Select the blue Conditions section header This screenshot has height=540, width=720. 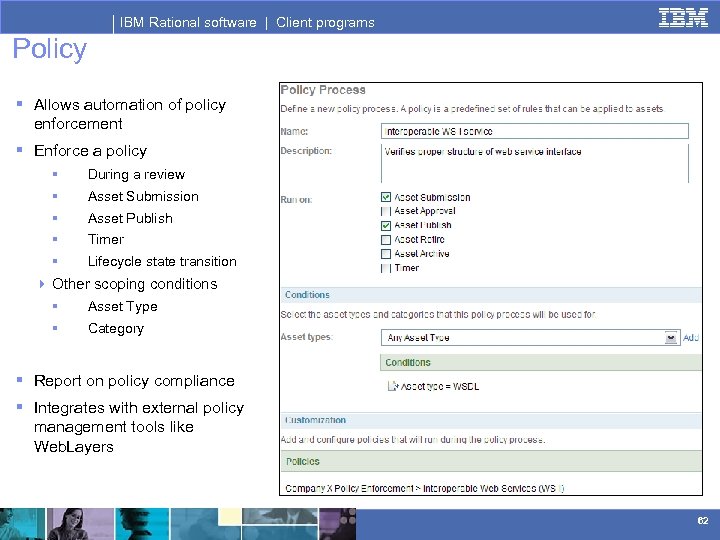[491, 295]
